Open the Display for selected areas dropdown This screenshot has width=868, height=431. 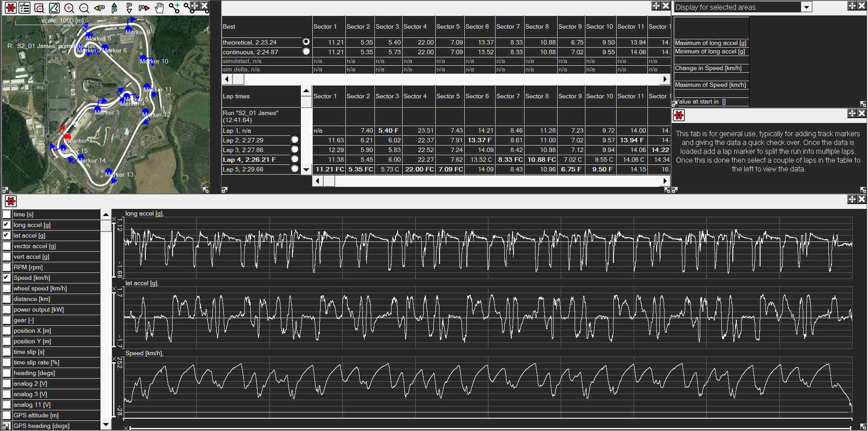click(806, 7)
